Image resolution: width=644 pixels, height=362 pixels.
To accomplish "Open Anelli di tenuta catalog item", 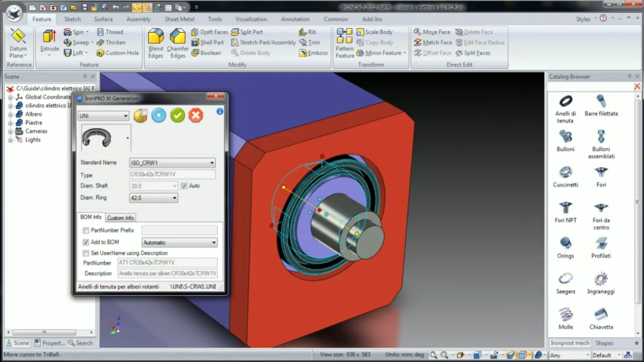I will pos(566,109).
